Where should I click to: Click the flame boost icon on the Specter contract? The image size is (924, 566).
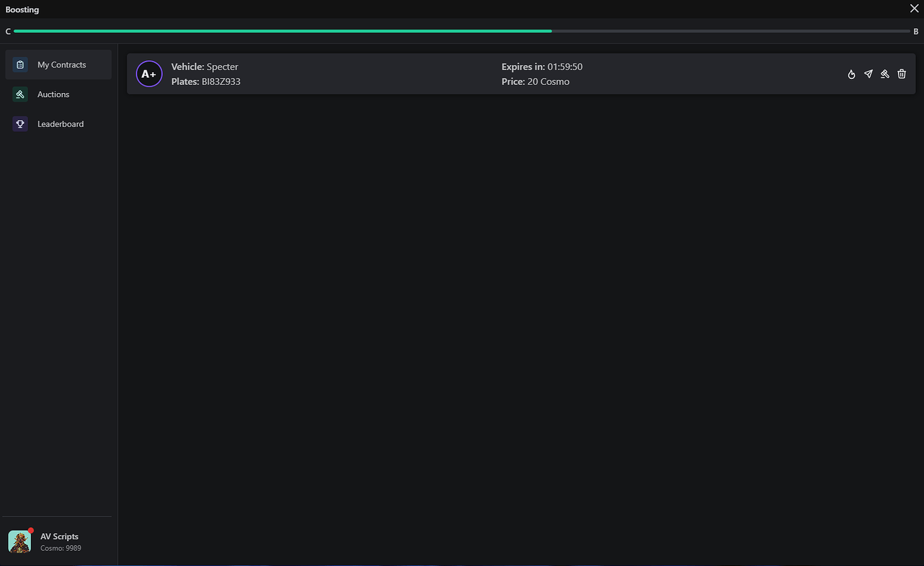click(851, 74)
